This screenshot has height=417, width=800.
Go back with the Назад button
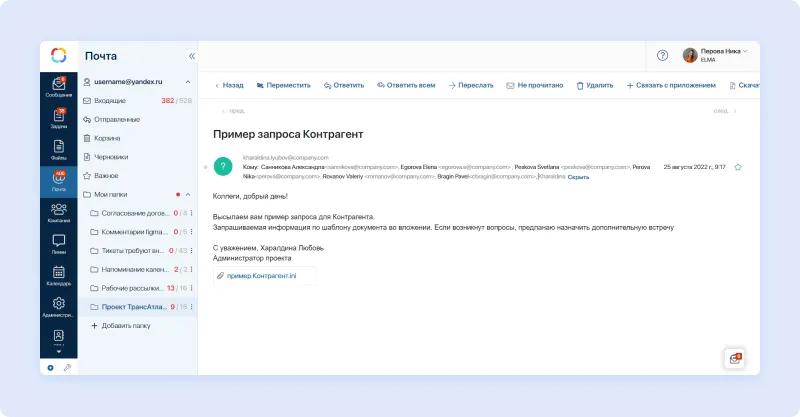(229, 85)
